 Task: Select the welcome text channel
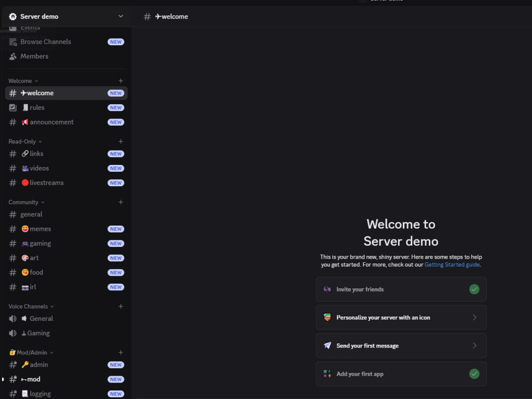pos(66,93)
